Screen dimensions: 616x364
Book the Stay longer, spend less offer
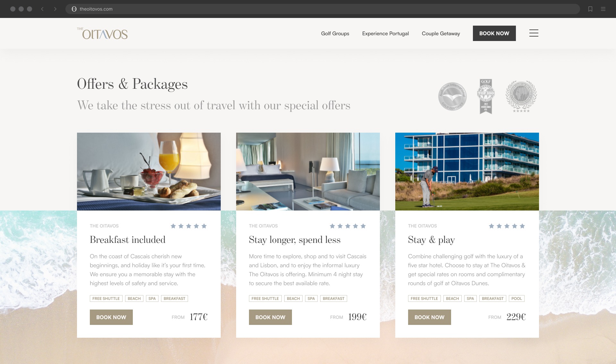270,317
